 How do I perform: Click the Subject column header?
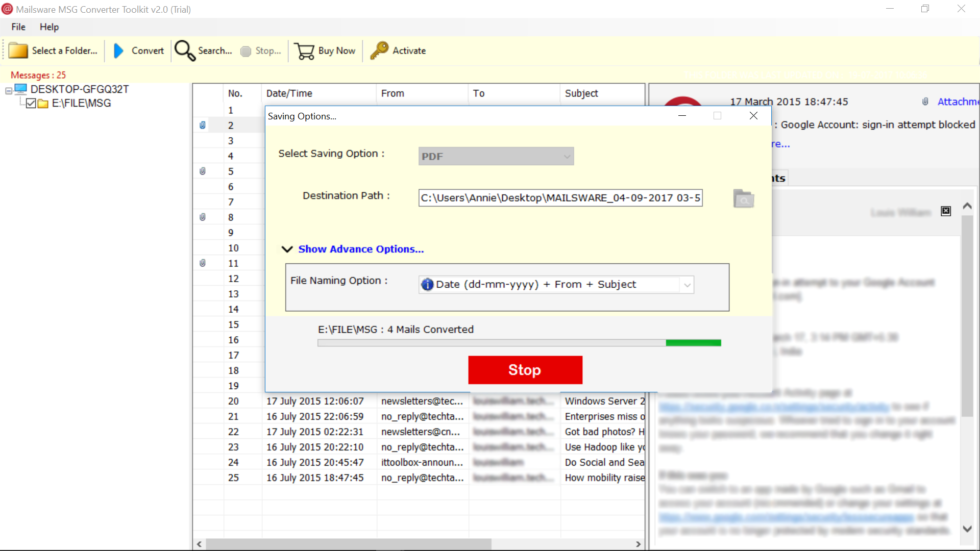pos(602,93)
